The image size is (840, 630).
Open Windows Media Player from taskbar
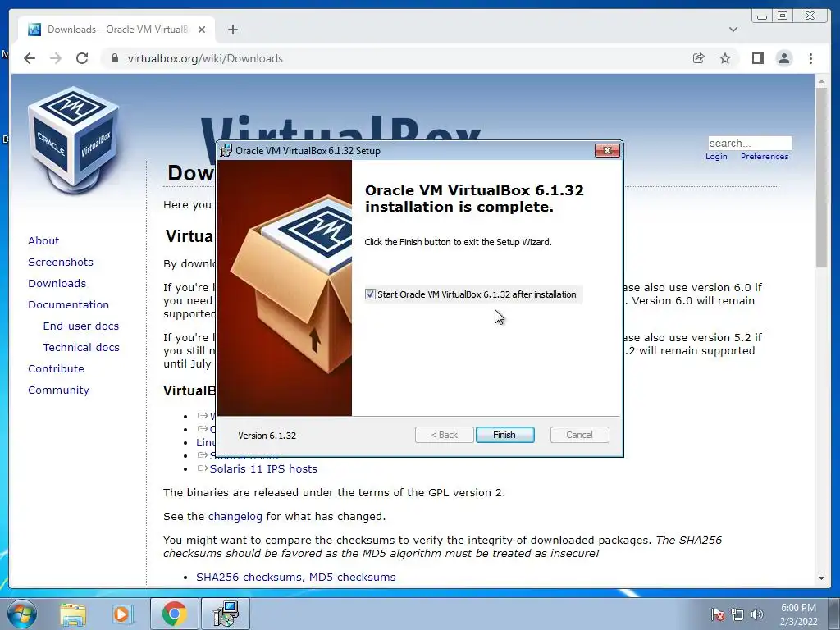point(121,614)
